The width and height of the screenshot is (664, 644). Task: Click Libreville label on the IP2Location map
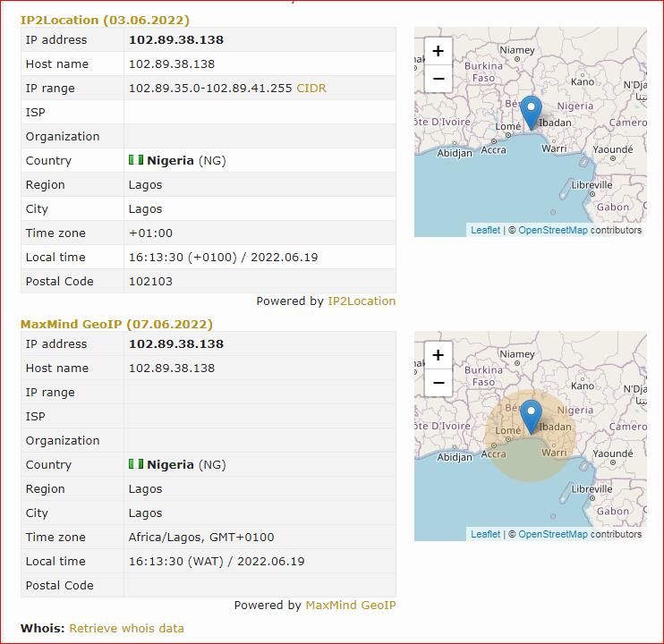pyautogui.click(x=592, y=185)
